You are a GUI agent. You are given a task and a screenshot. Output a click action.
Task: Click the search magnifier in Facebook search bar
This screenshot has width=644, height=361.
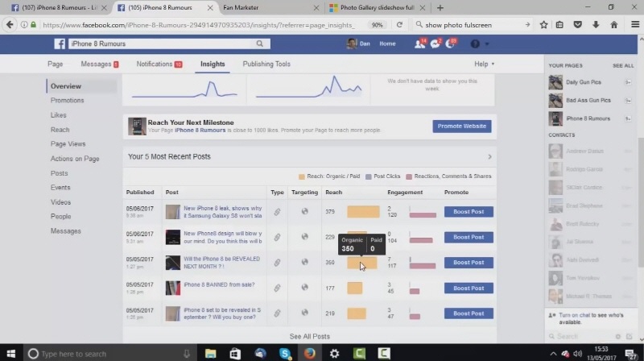coord(259,44)
